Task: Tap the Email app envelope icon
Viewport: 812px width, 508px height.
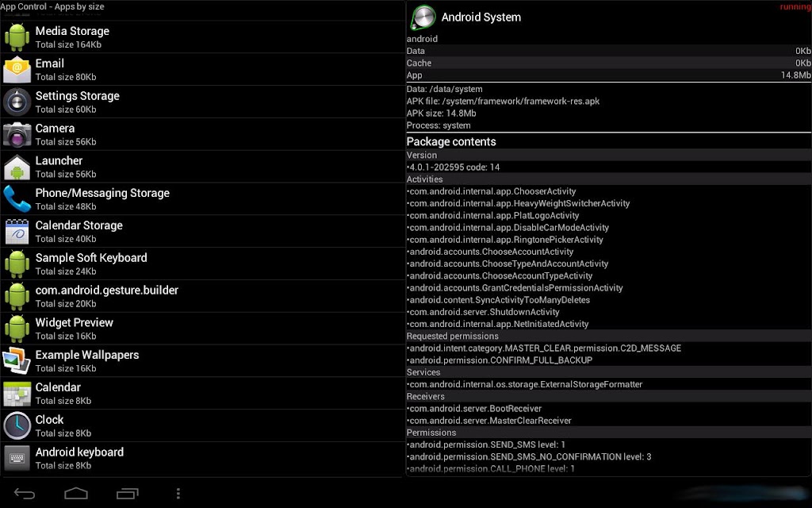Action: (17, 70)
